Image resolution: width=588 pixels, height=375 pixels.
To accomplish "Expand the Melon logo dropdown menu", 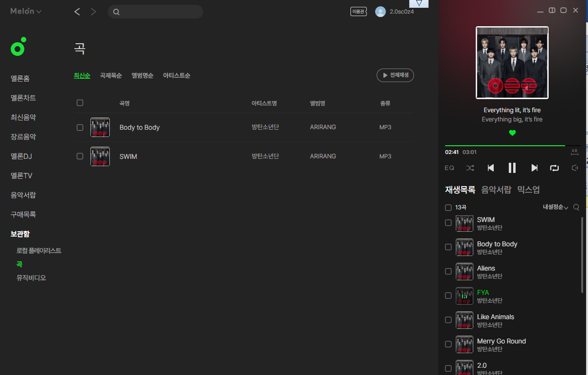I will 26,11.
